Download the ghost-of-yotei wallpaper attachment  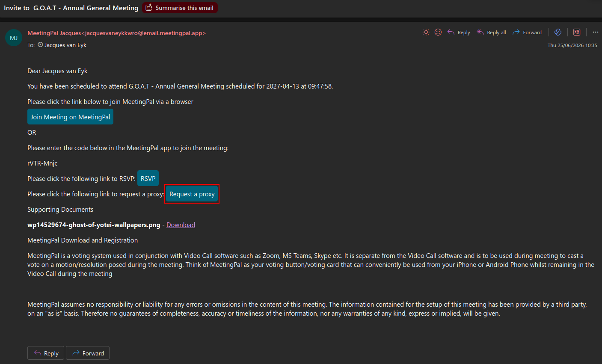pyautogui.click(x=181, y=225)
